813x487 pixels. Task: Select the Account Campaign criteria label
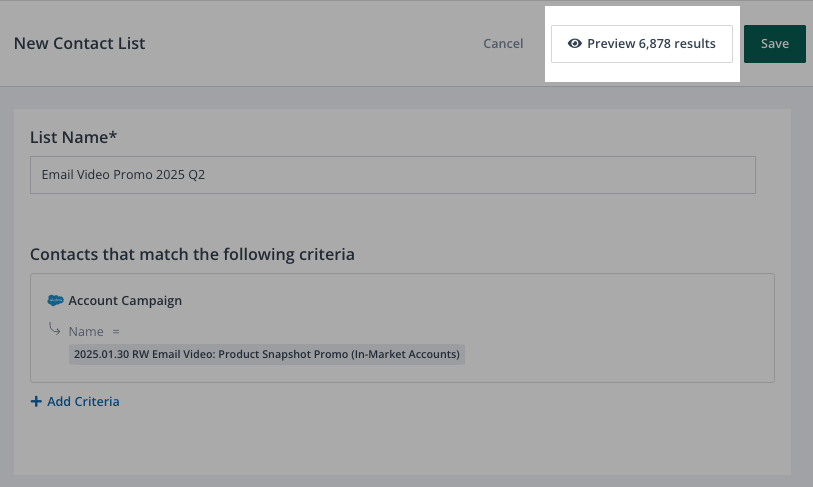point(125,300)
